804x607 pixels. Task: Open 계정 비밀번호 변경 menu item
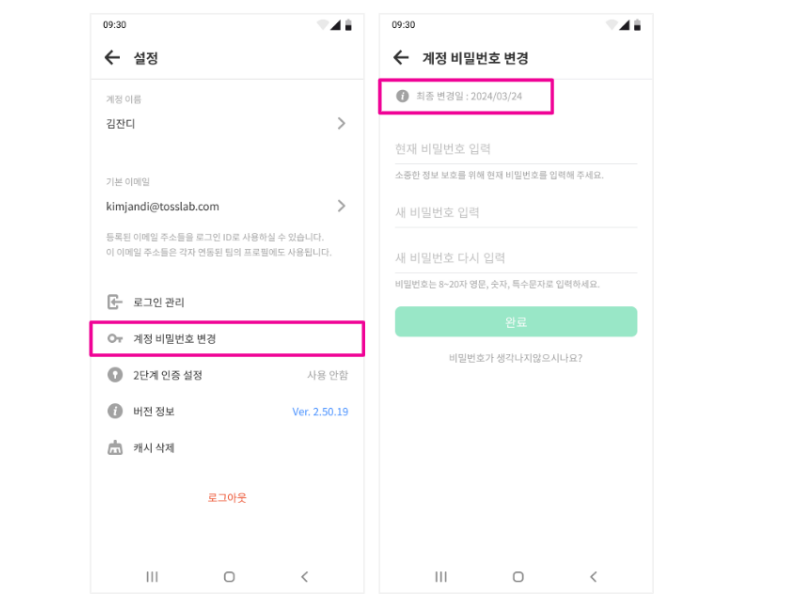click(175, 339)
